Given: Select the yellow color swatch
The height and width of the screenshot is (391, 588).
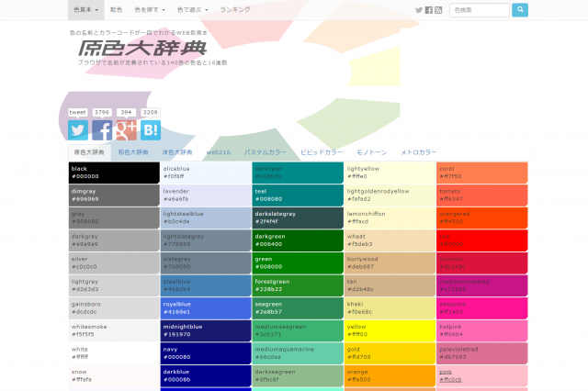Looking at the screenshot, I should (389, 330).
